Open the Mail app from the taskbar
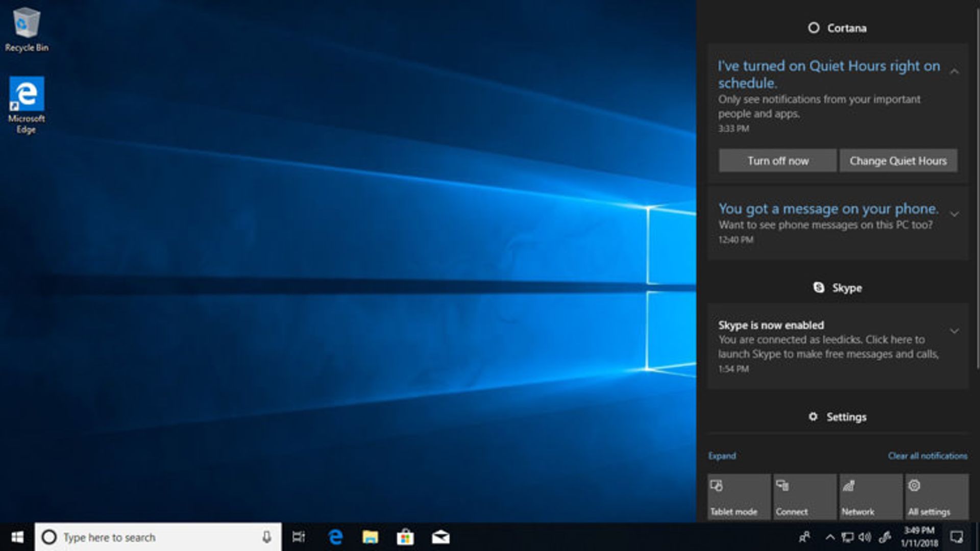 pos(440,537)
